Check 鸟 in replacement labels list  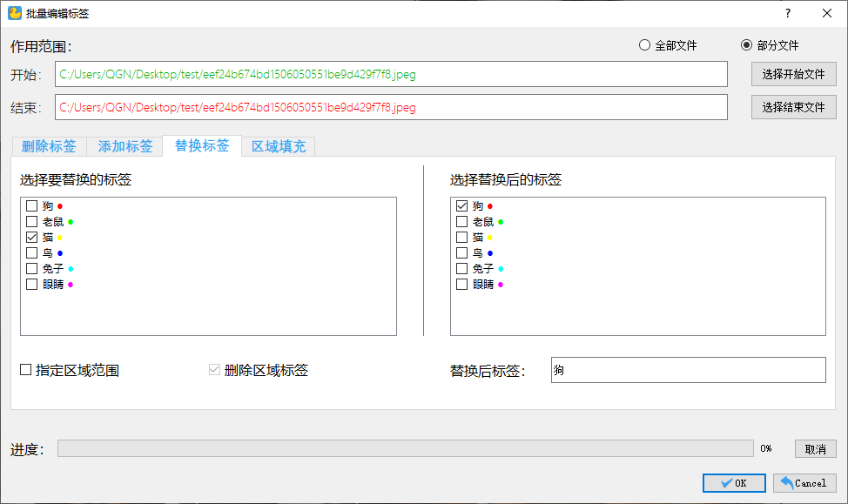461,253
